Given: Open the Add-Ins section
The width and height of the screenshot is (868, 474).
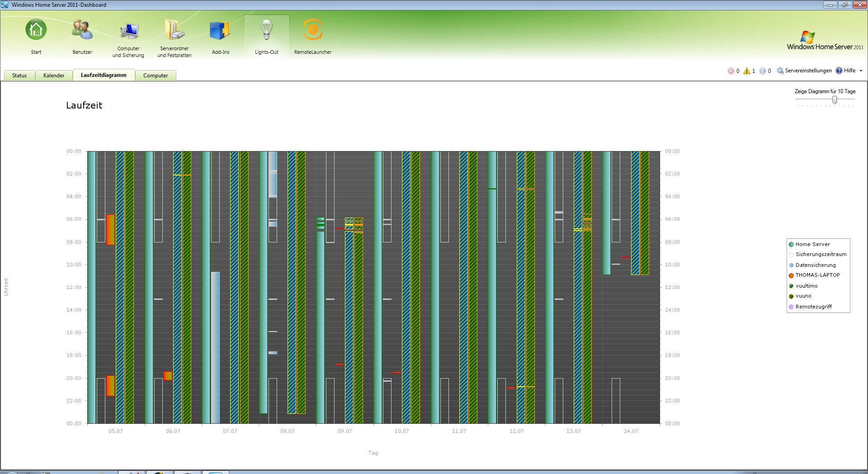Looking at the screenshot, I should click(x=221, y=31).
